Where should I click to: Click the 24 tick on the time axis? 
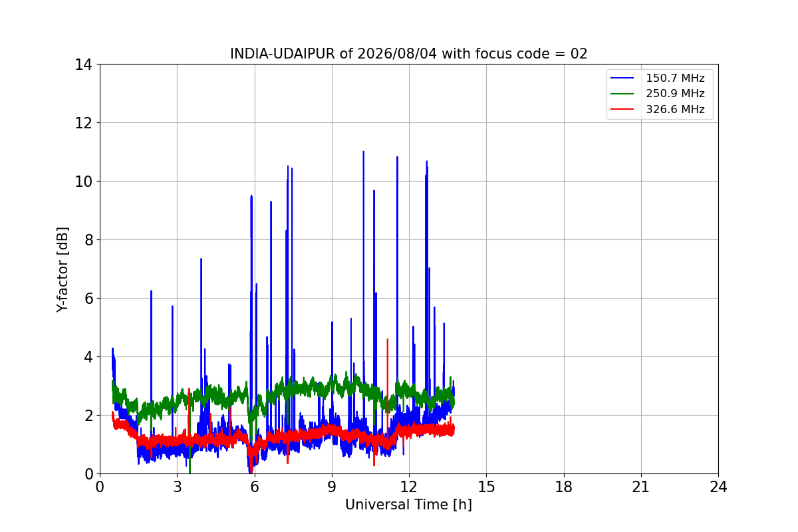click(x=718, y=487)
